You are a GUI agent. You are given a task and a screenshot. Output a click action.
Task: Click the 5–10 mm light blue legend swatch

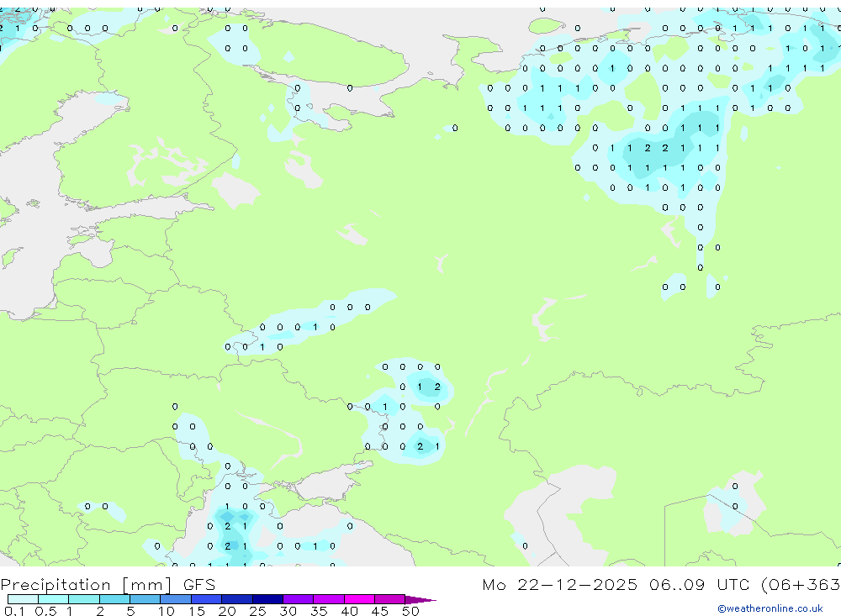click(x=145, y=599)
